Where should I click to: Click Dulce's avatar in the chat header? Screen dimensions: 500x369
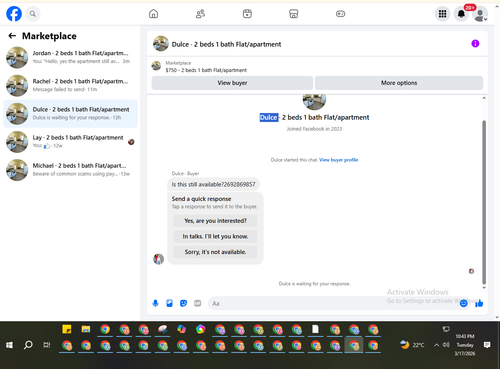[161, 44]
